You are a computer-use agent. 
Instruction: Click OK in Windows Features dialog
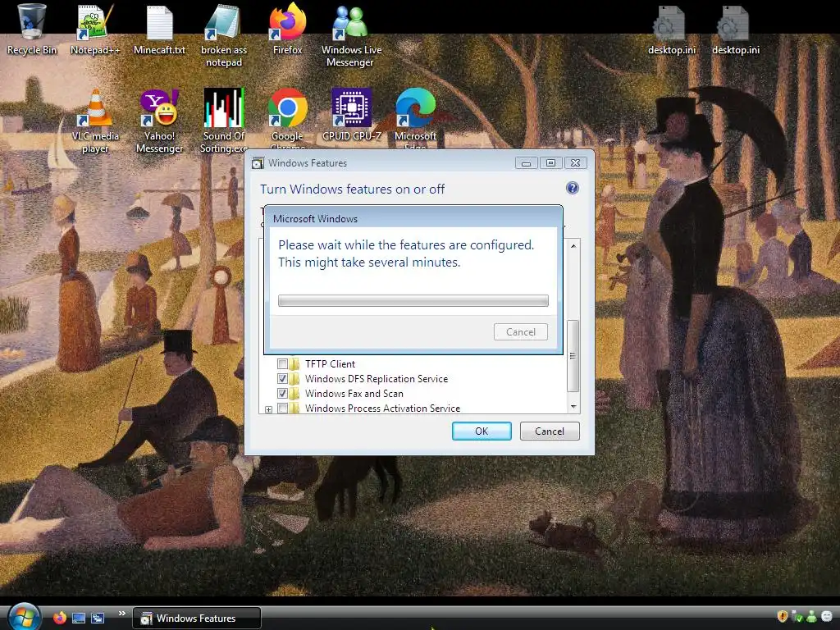[x=482, y=431]
